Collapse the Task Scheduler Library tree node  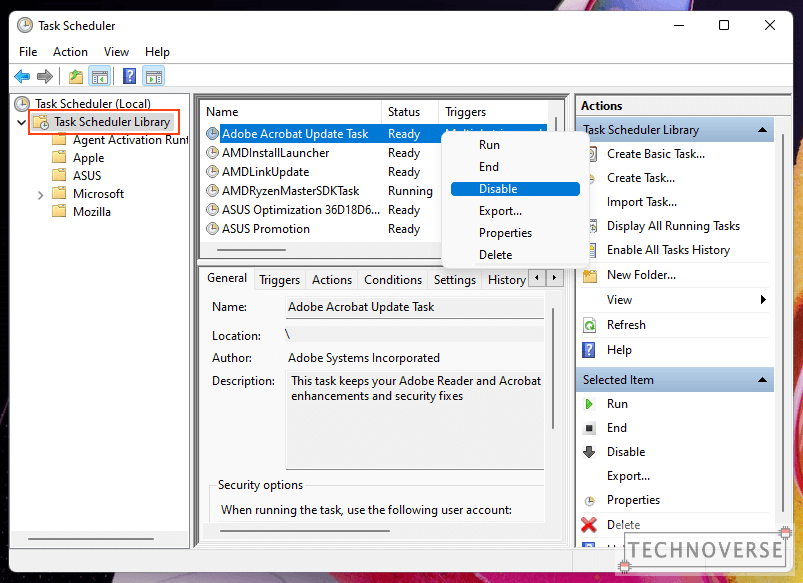point(22,122)
